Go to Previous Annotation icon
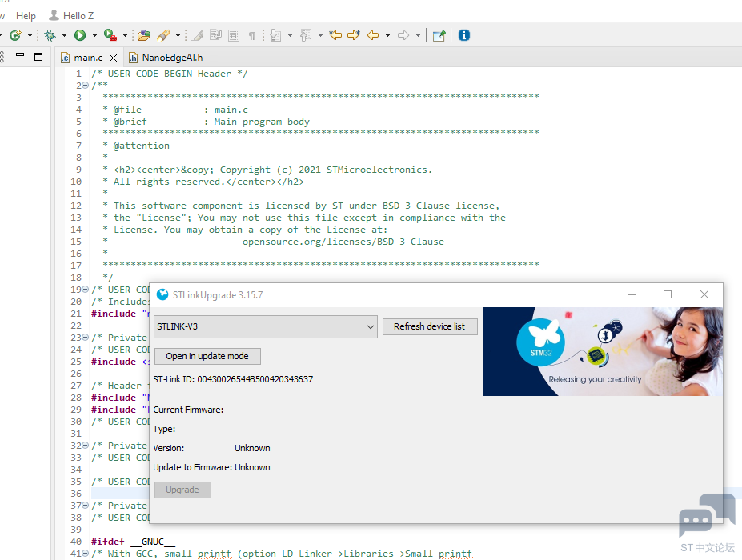The height and width of the screenshot is (560, 742). (x=306, y=35)
